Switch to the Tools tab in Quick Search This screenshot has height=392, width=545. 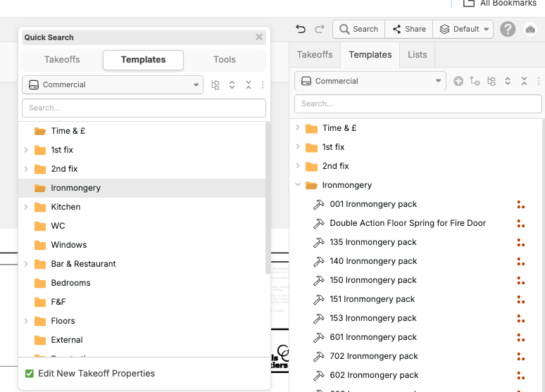(x=225, y=60)
